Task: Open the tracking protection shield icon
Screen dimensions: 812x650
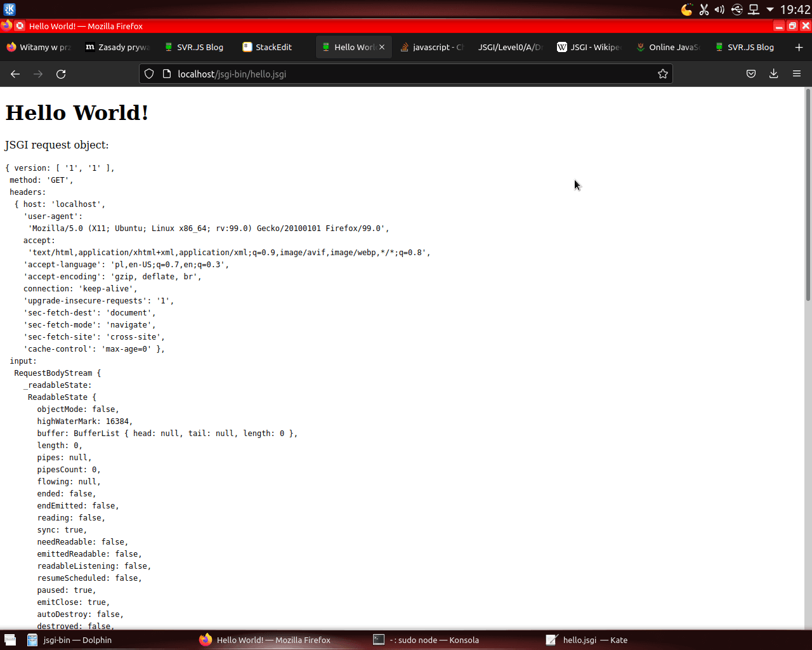Action: 149,74
